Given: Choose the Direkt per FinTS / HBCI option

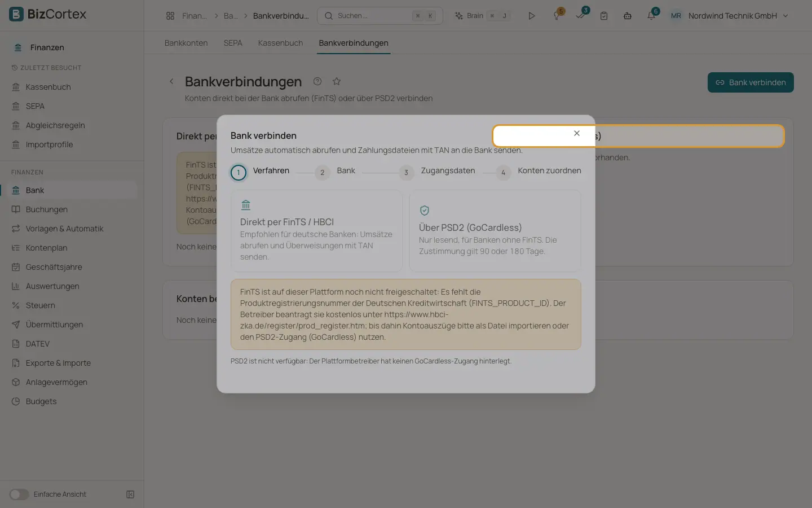Looking at the screenshot, I should 316,231.
